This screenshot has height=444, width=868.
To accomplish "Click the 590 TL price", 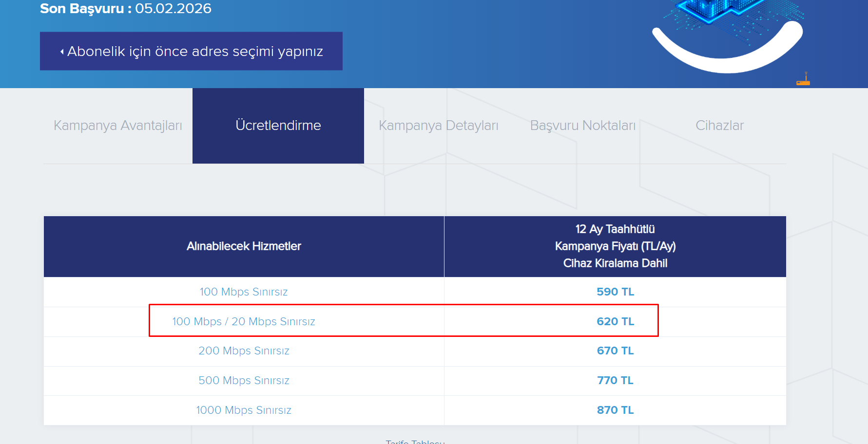I will tap(615, 292).
